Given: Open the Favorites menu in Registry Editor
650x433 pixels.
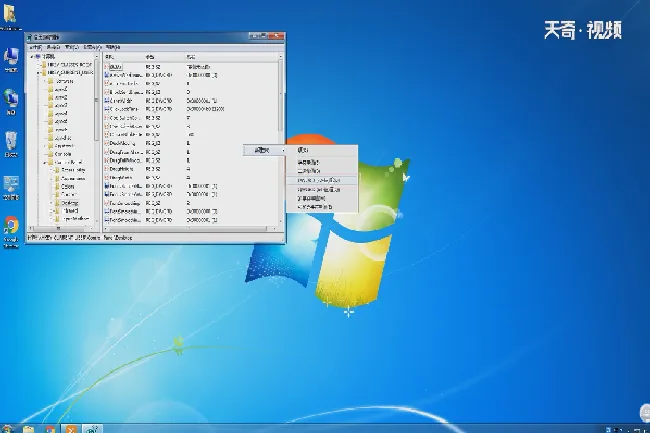Looking at the screenshot, I should 92,47.
